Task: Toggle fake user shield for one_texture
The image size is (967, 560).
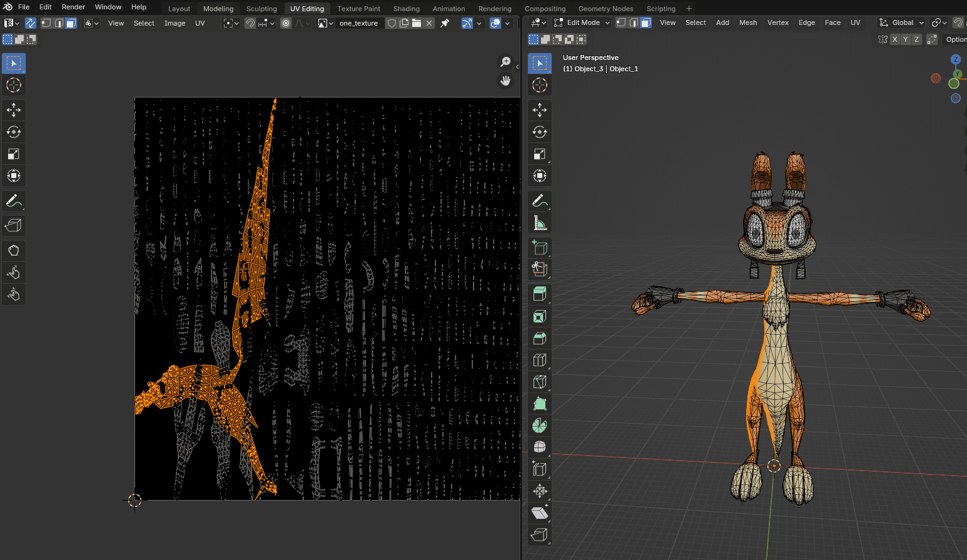Action: tap(392, 23)
